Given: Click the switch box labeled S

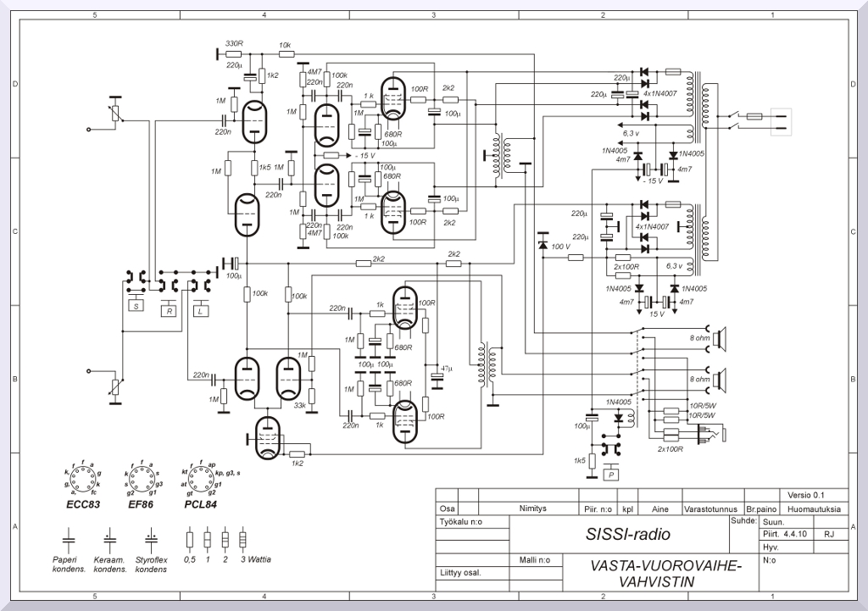Looking at the screenshot, I should (136, 305).
